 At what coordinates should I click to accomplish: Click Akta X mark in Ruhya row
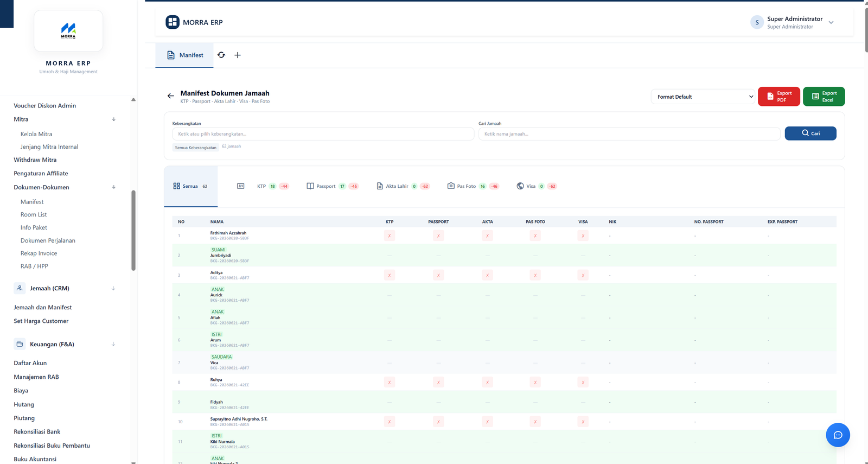point(487,383)
